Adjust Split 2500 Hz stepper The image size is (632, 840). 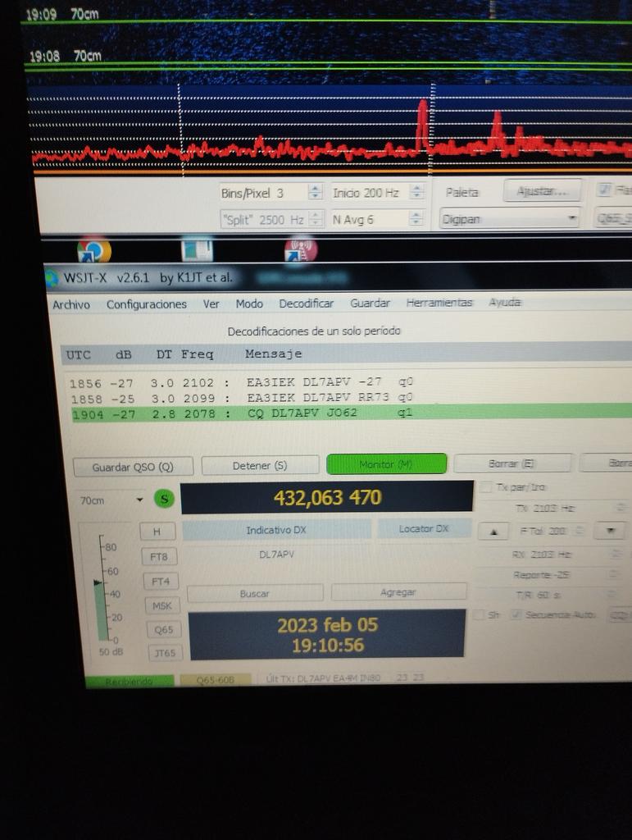point(316,219)
